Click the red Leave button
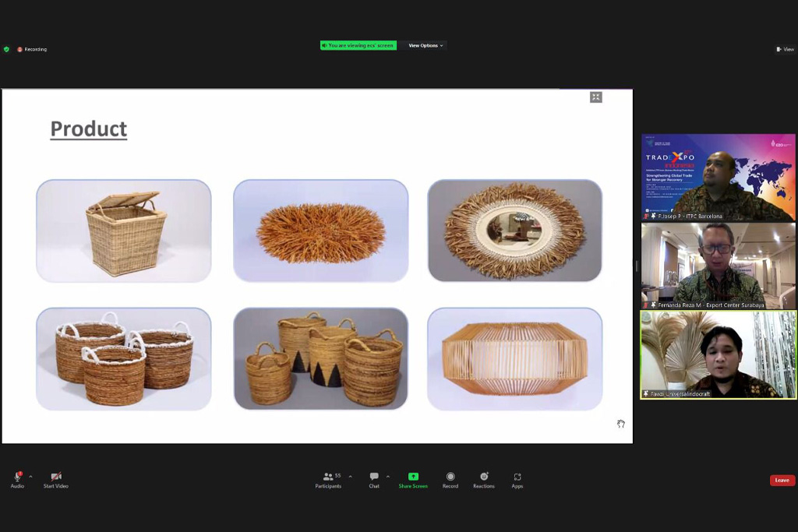Screen dimensions: 798x532 tap(782, 481)
